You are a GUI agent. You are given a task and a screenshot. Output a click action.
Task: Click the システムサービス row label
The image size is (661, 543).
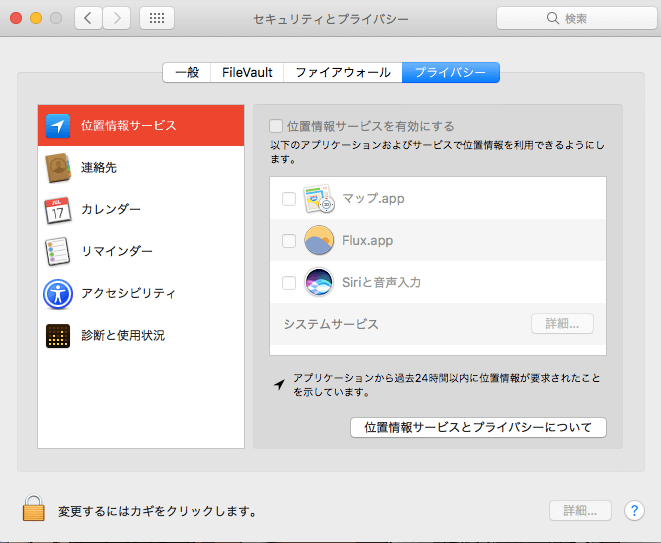331,324
